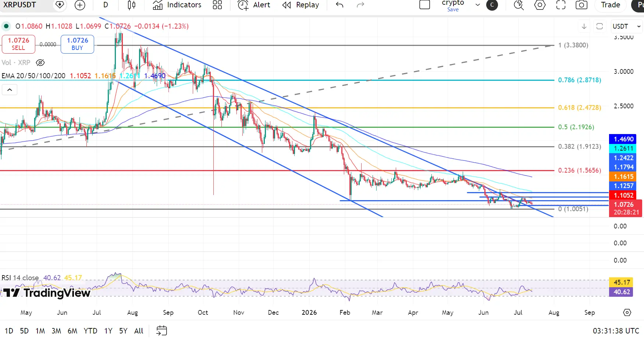Open the Go to date calendar icon

click(161, 331)
